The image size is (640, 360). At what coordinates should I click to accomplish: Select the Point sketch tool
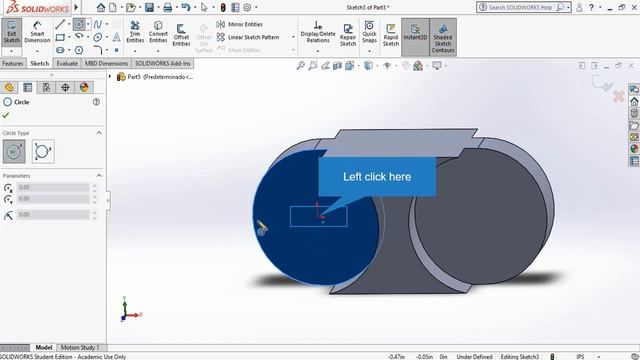point(116,50)
